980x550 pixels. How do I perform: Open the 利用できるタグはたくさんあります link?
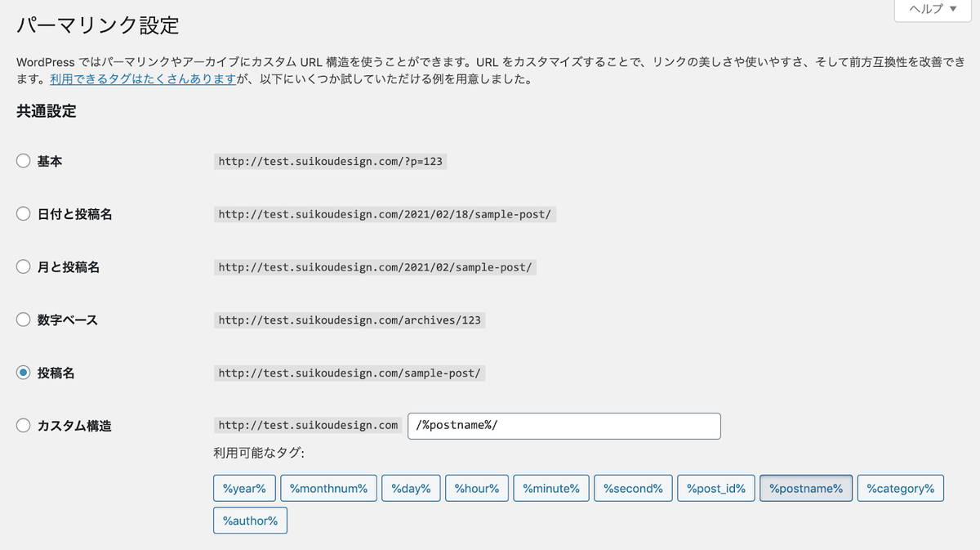click(143, 80)
